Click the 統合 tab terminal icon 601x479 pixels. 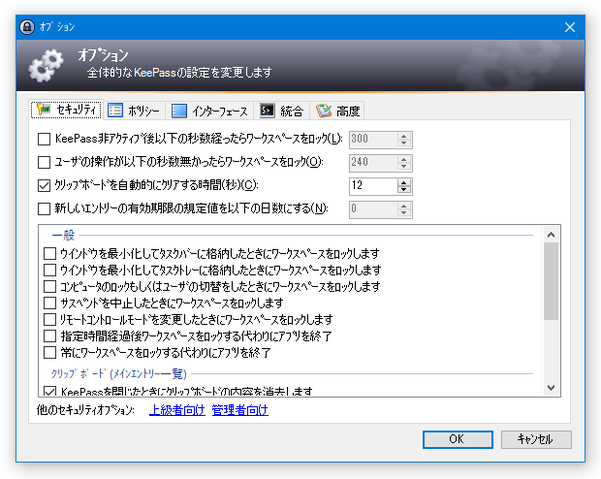[x=267, y=110]
